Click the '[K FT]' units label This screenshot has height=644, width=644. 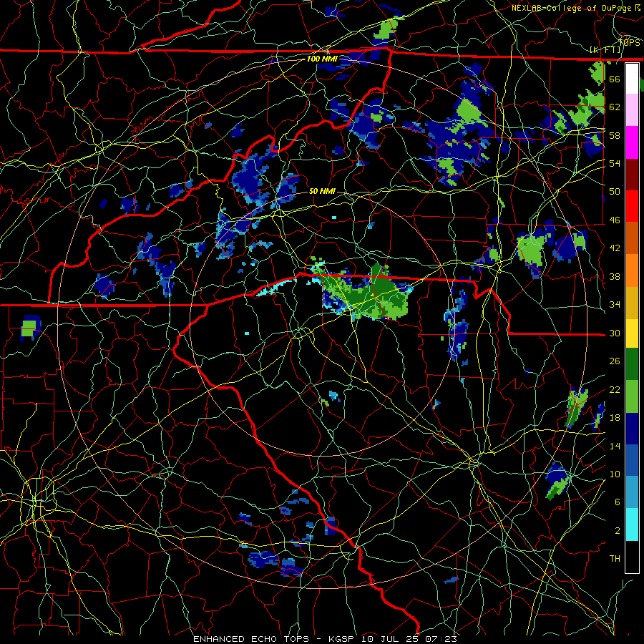click(x=606, y=50)
